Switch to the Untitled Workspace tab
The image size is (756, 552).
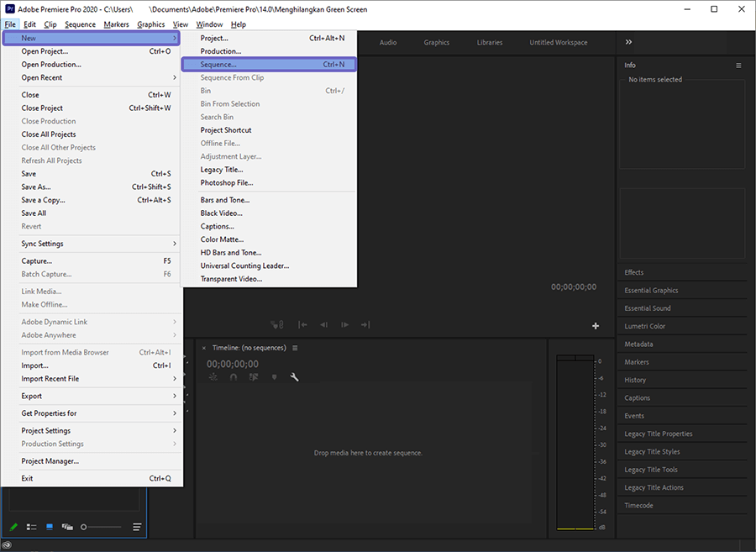(559, 42)
